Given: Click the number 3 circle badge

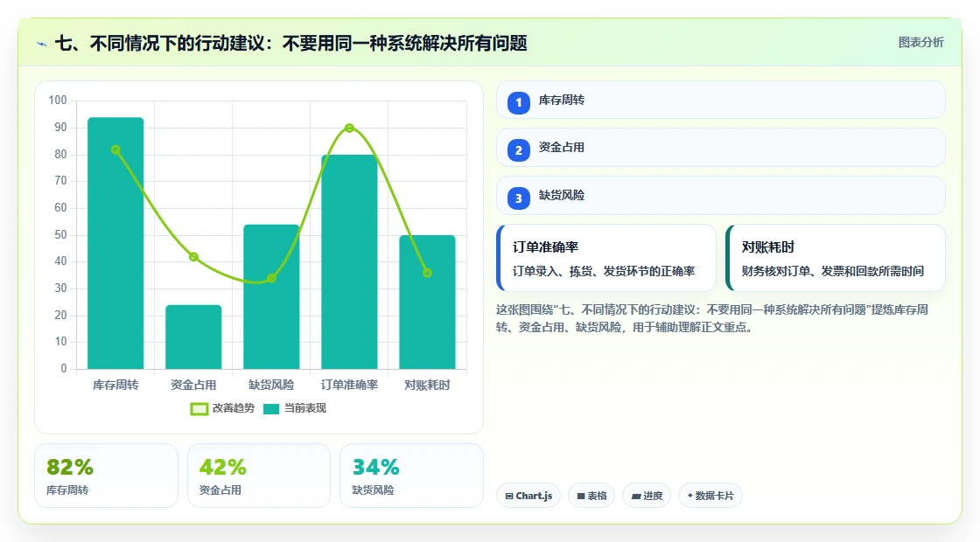Looking at the screenshot, I should click(x=519, y=198).
